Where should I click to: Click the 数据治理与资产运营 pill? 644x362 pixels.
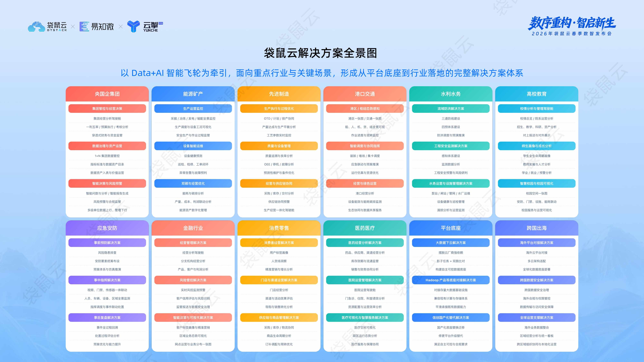click(x=107, y=146)
